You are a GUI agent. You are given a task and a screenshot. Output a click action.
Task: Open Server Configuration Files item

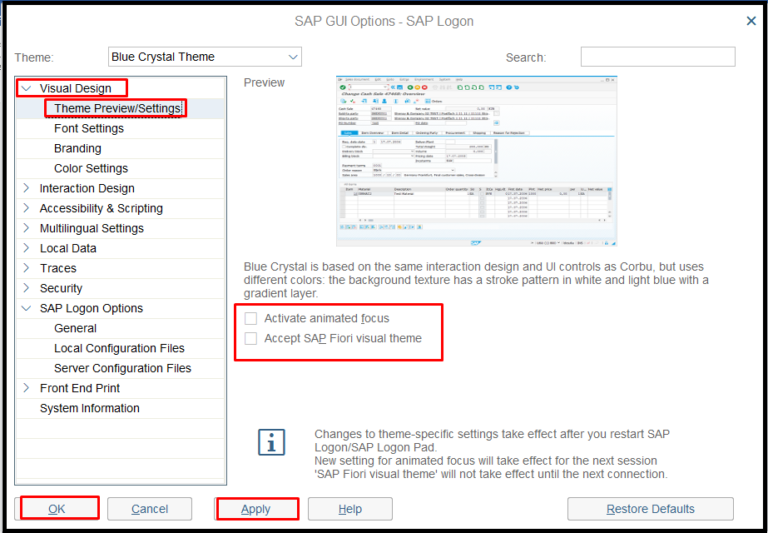123,368
